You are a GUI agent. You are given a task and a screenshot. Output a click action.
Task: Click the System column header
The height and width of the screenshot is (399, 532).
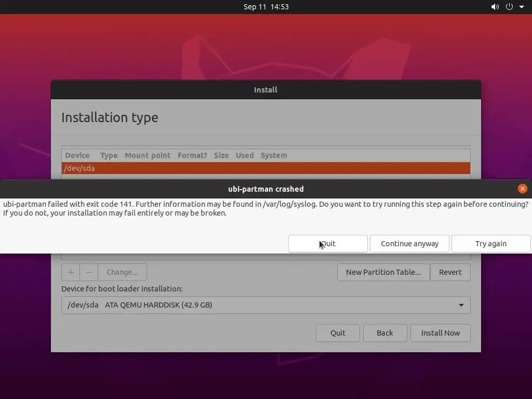tap(274, 155)
